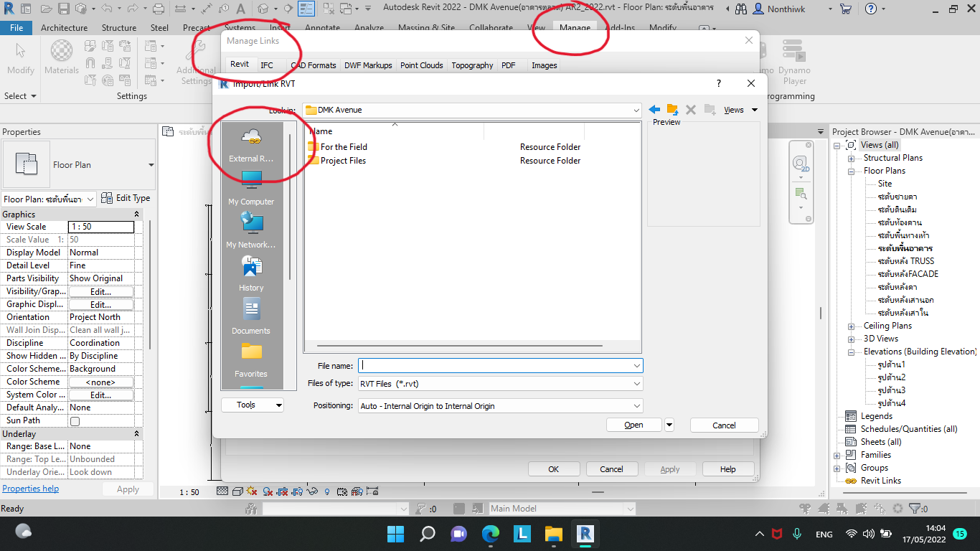The image size is (980, 551).
Task: Select the Measure tool in Quick Access Toolbar
Action: [182, 9]
